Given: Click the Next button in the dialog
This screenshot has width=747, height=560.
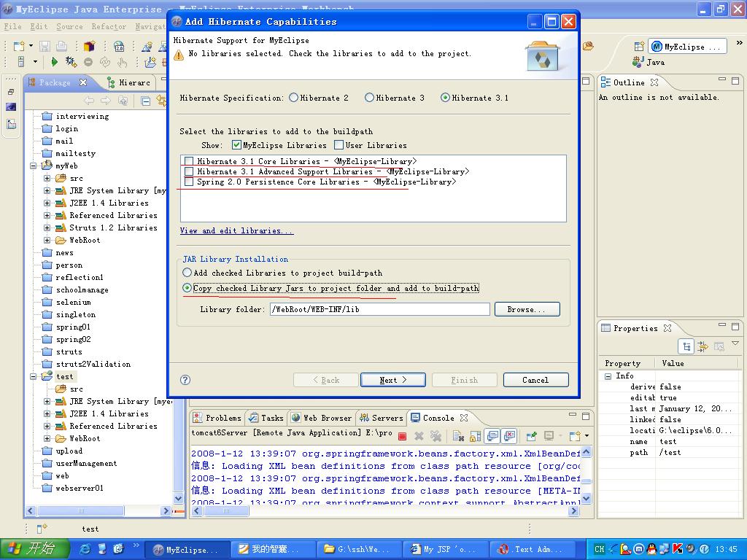Looking at the screenshot, I should point(393,379).
